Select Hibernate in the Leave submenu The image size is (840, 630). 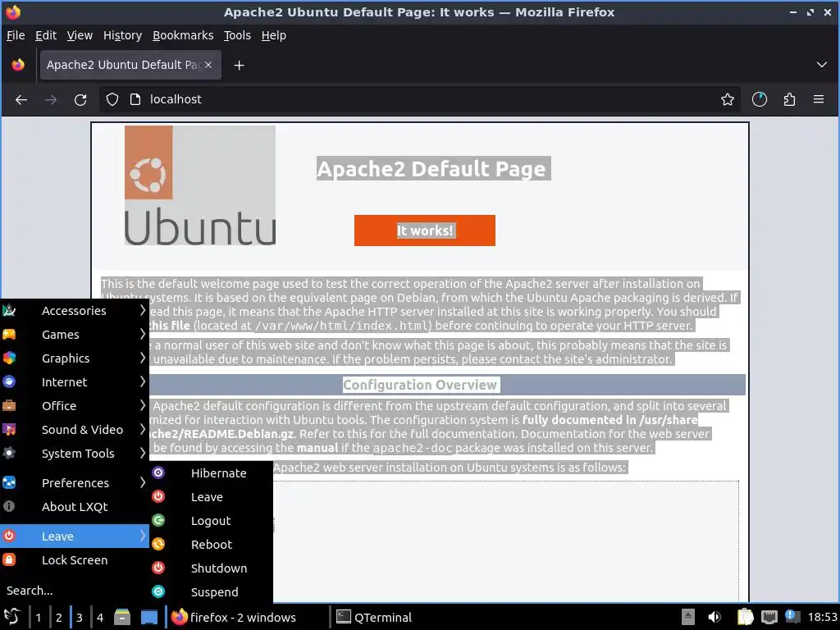211,473
